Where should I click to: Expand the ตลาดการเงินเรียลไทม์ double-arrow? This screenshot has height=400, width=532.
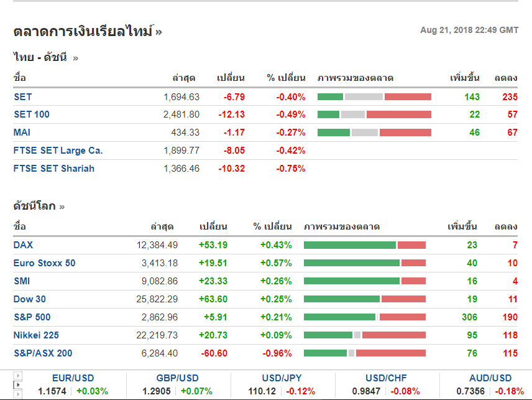coord(159,32)
